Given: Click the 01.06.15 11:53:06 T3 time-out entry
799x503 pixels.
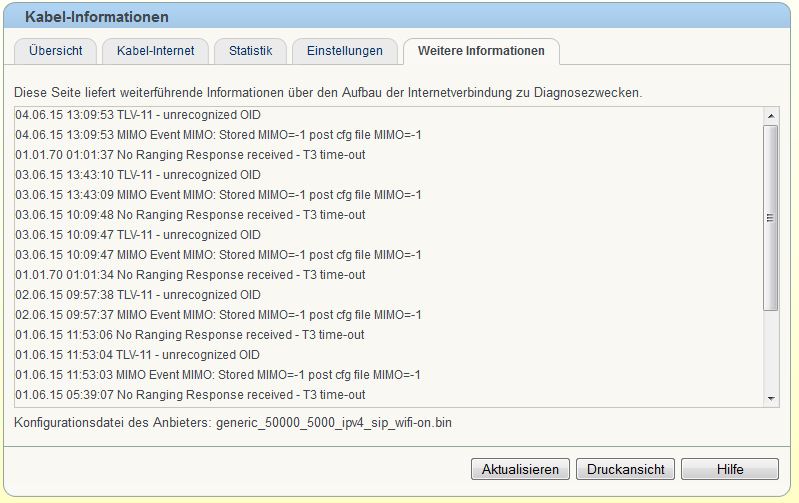Looking at the screenshot, I should point(190,335).
